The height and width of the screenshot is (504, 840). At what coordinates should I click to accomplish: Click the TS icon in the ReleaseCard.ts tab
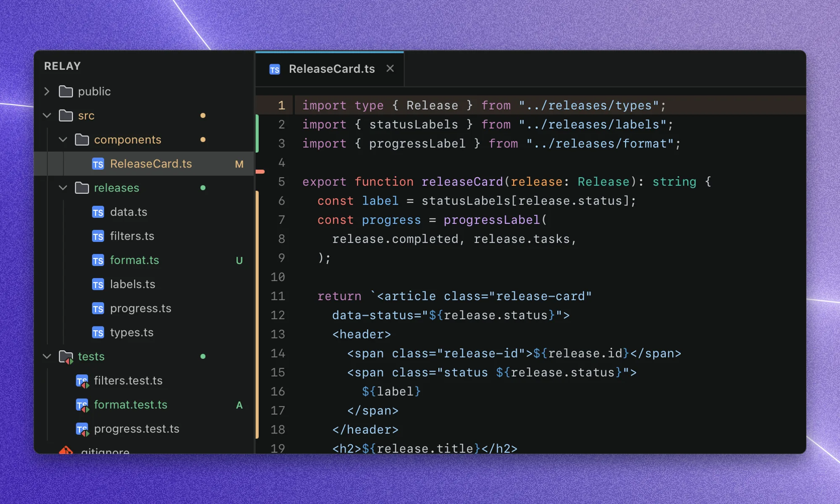coord(275,69)
